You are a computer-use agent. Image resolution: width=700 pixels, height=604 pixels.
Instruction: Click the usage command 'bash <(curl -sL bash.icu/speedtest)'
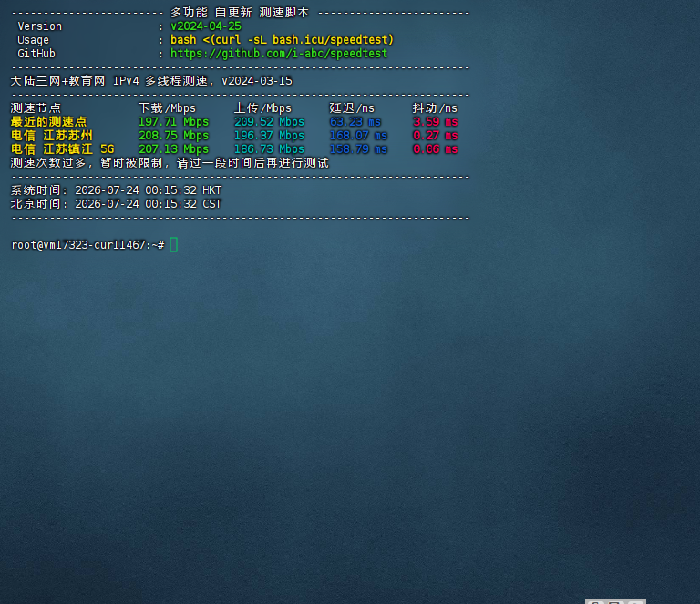pos(283,40)
